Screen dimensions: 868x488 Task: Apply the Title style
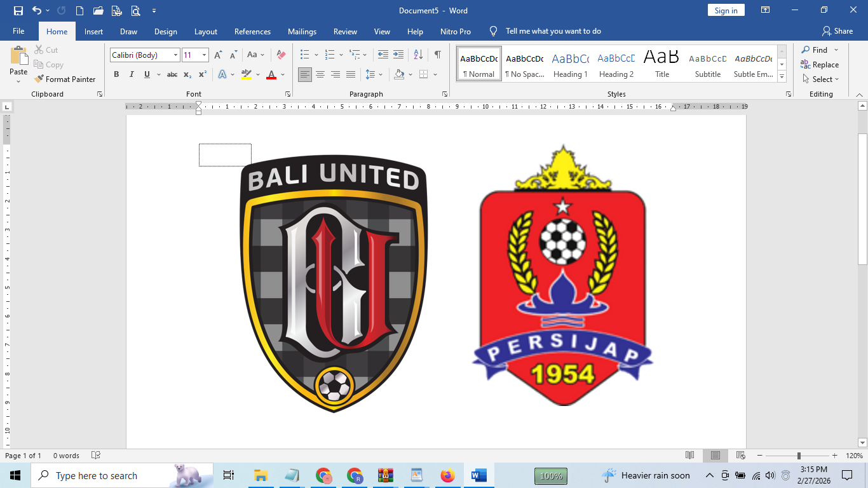[x=662, y=64]
